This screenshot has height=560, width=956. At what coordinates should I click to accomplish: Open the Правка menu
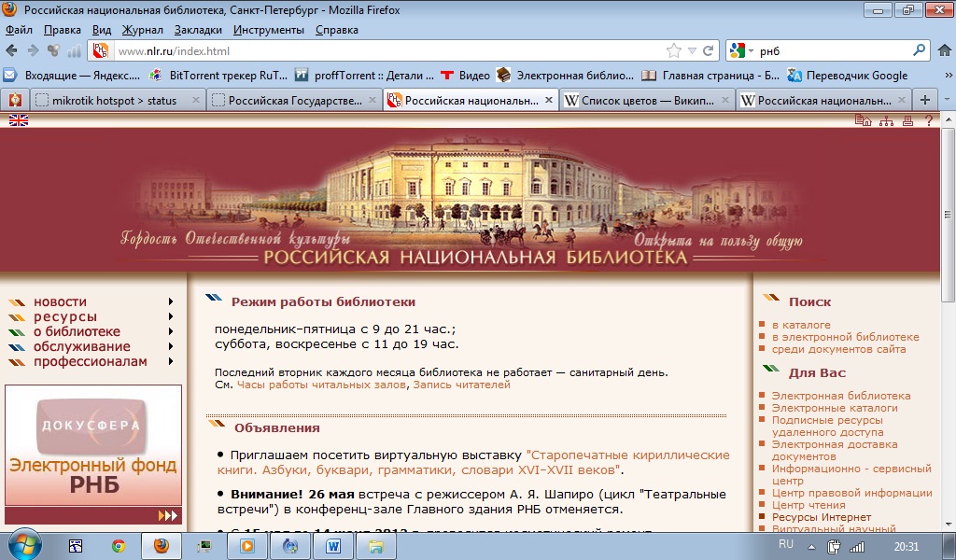pos(63,30)
